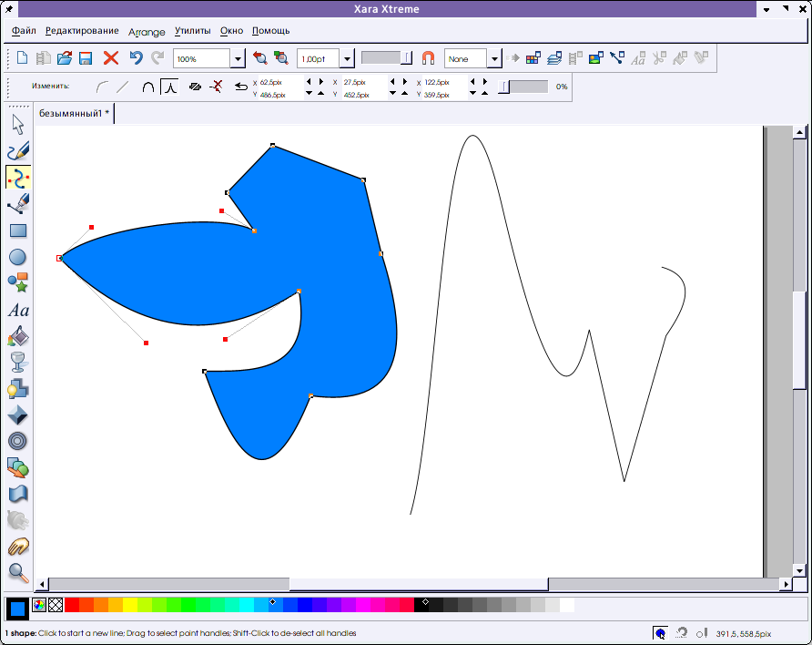Pick the Ellipse tool
The height and width of the screenshot is (645, 812).
coord(17,257)
